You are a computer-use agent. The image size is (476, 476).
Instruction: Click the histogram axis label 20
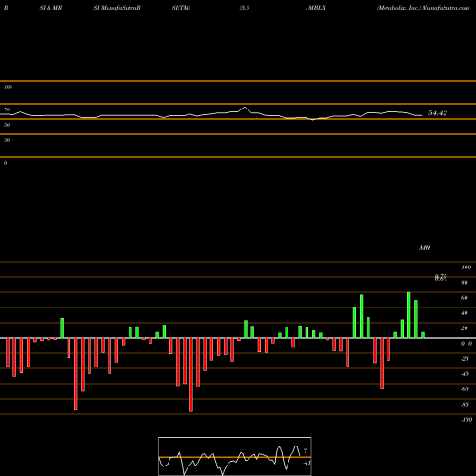(x=464, y=328)
